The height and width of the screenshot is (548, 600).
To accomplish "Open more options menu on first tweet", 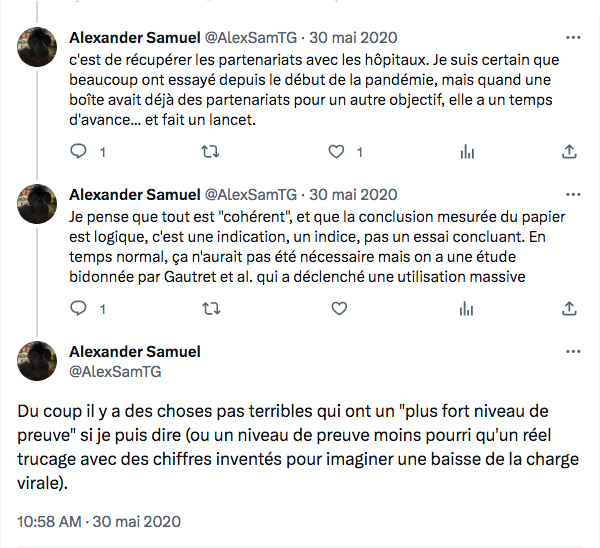I will click(x=571, y=38).
